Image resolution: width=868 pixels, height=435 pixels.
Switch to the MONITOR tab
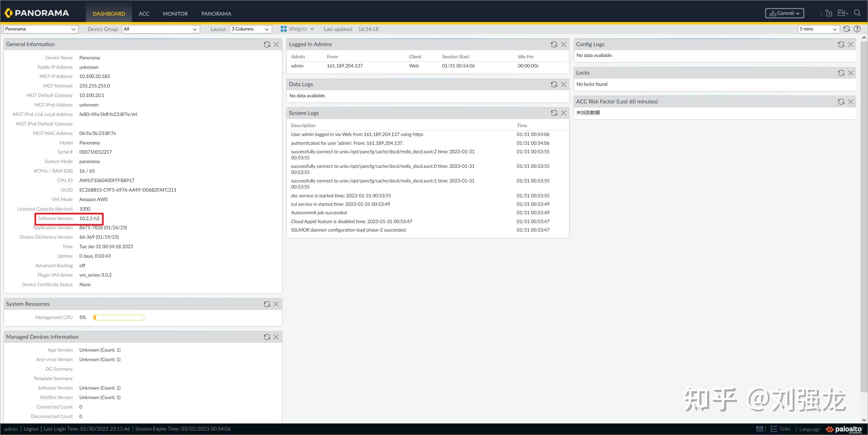coord(175,14)
